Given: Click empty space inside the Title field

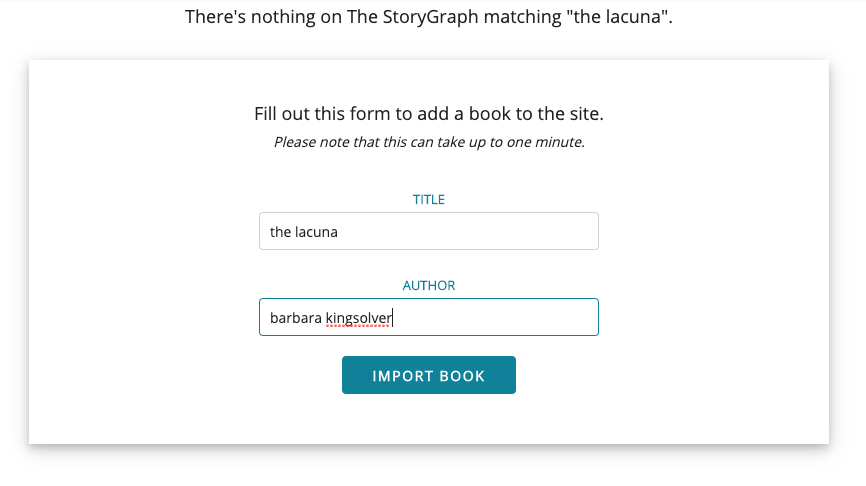Looking at the screenshot, I should pos(469,231).
